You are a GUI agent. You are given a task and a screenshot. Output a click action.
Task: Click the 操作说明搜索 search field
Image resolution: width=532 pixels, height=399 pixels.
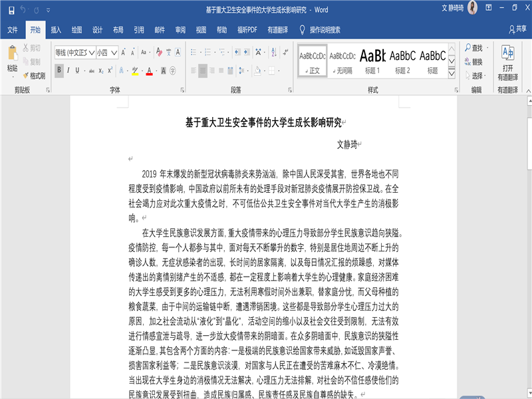pos(325,30)
